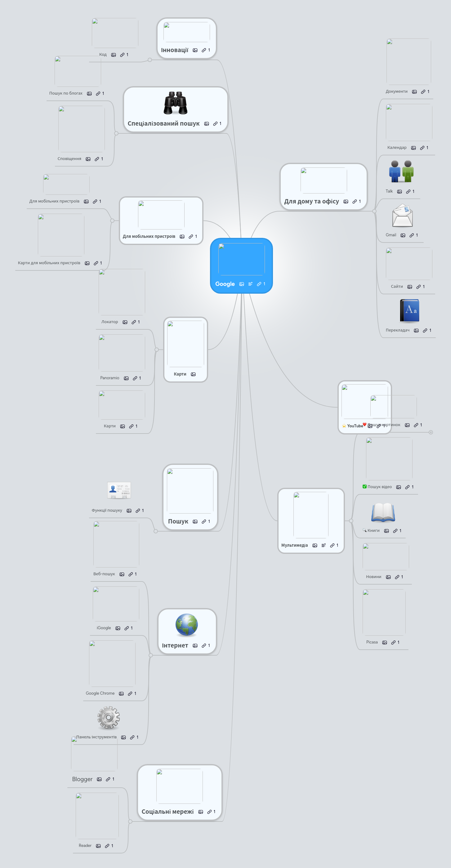Select Карти для мобільних пристроїв topic text
This screenshot has width=451, height=868.
point(49,263)
